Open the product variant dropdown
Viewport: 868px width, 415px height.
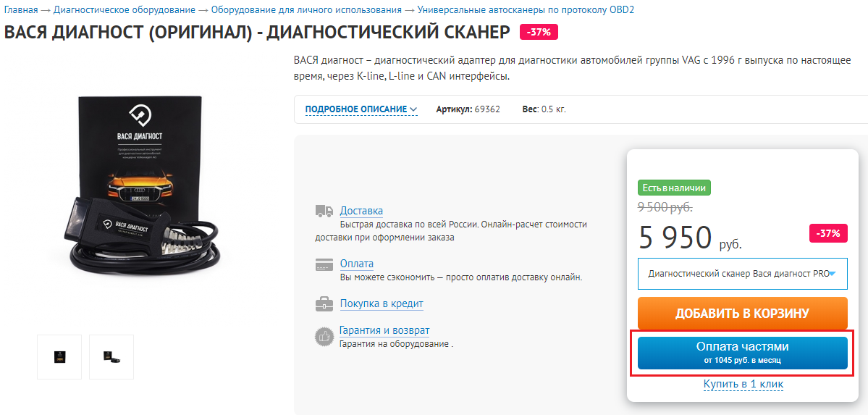click(x=742, y=274)
